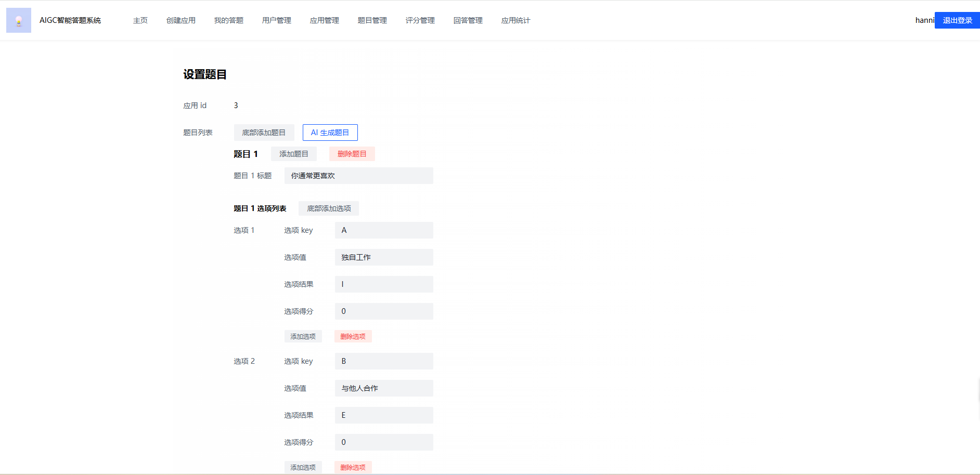Click the 选项 1 key field containing A
Viewport: 980px width, 475px height.
[384, 230]
